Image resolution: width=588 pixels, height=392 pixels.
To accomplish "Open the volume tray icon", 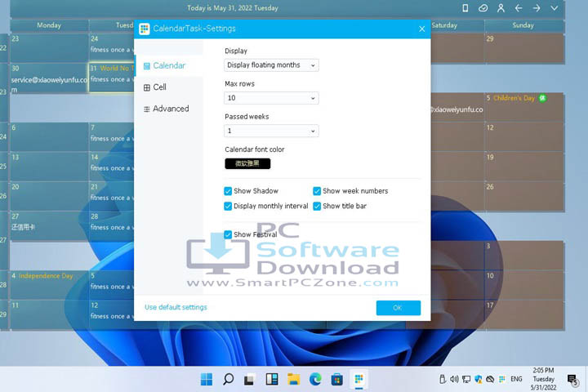I will pyautogui.click(x=454, y=379).
